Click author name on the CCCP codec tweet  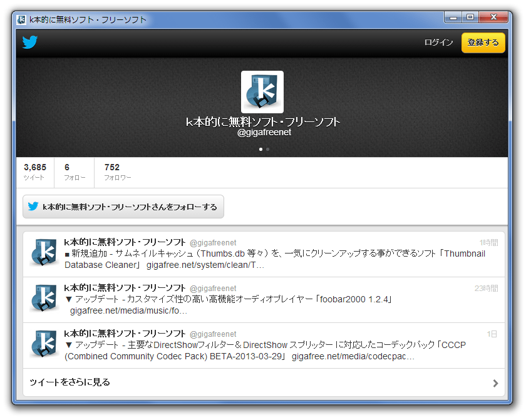click(x=125, y=334)
